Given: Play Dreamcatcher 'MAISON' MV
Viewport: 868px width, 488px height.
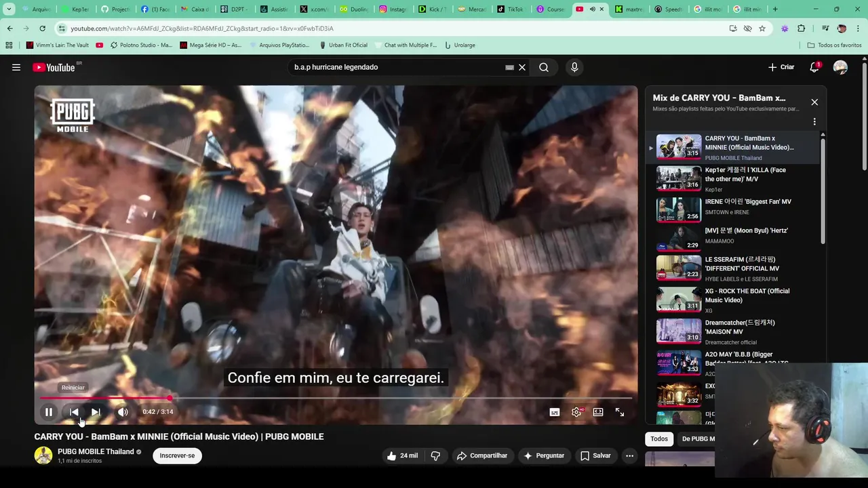Looking at the screenshot, I should point(733,331).
